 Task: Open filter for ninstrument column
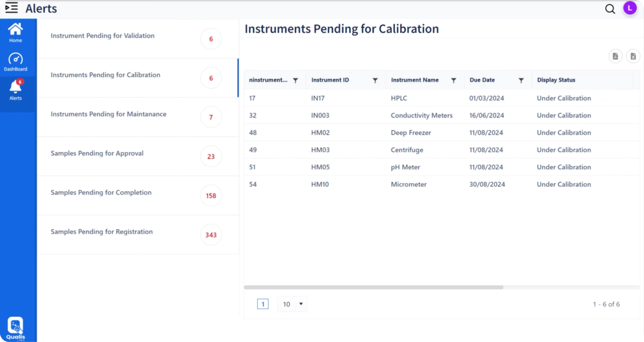(x=296, y=80)
